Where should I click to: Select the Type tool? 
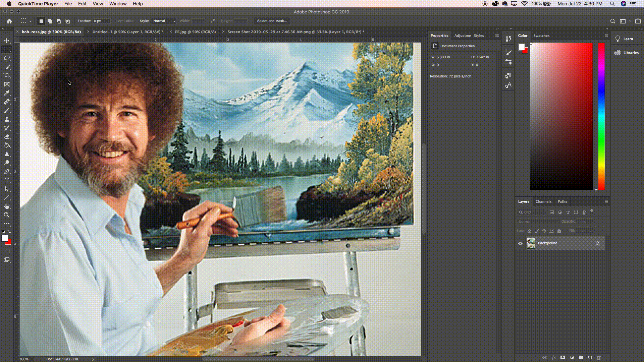pos(7,180)
